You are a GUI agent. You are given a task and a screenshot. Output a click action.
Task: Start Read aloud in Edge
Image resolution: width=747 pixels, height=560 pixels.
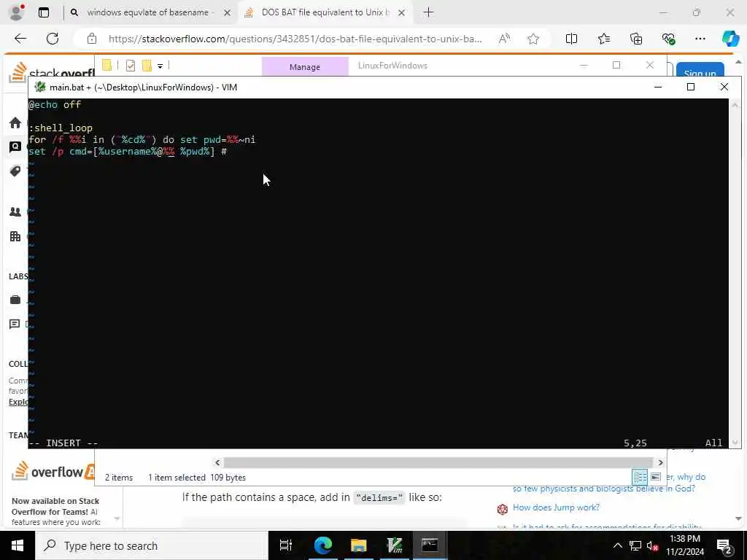coord(504,39)
